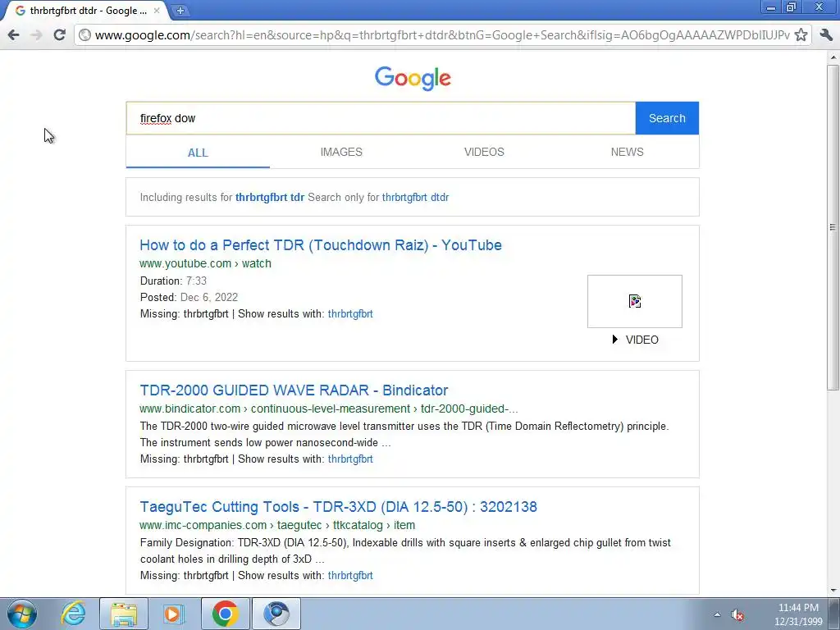The height and width of the screenshot is (630, 840).
Task: Click the VIDEO play label
Action: [x=636, y=340]
